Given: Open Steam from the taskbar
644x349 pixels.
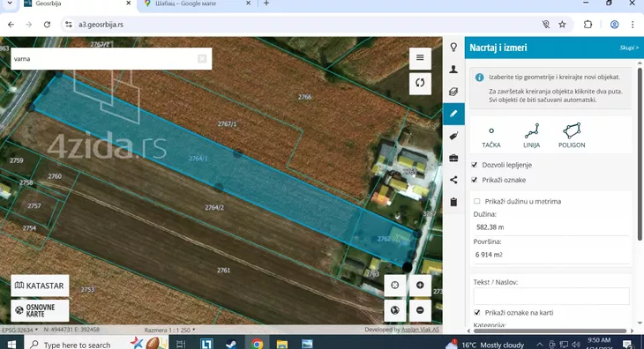Looking at the screenshot, I should (x=231, y=344).
